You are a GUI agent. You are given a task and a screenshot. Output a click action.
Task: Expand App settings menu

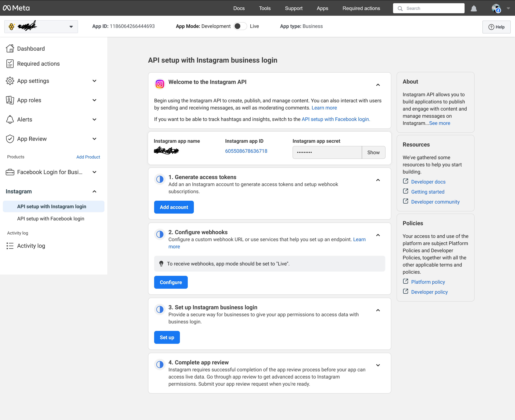(94, 81)
